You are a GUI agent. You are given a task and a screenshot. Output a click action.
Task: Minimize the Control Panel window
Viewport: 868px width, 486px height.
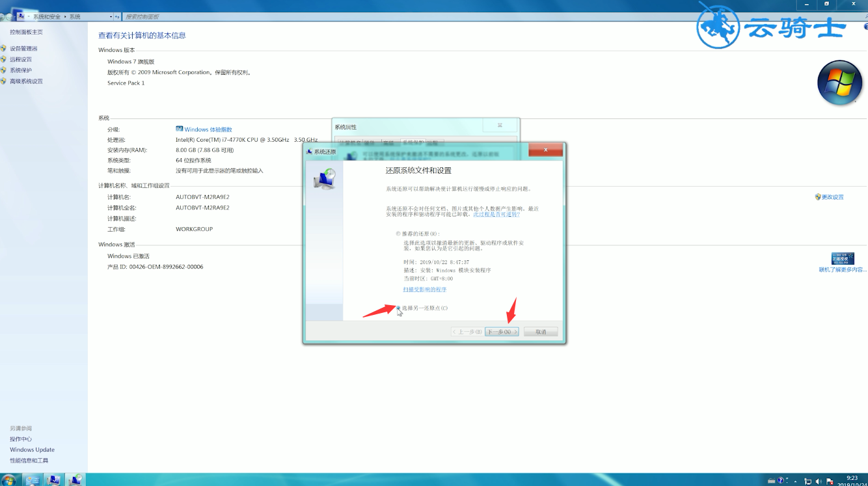[x=807, y=4]
